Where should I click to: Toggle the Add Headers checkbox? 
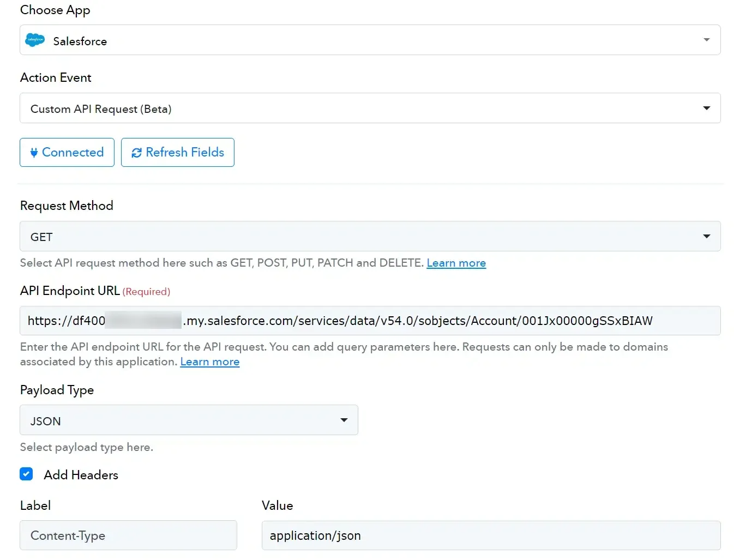click(x=26, y=474)
